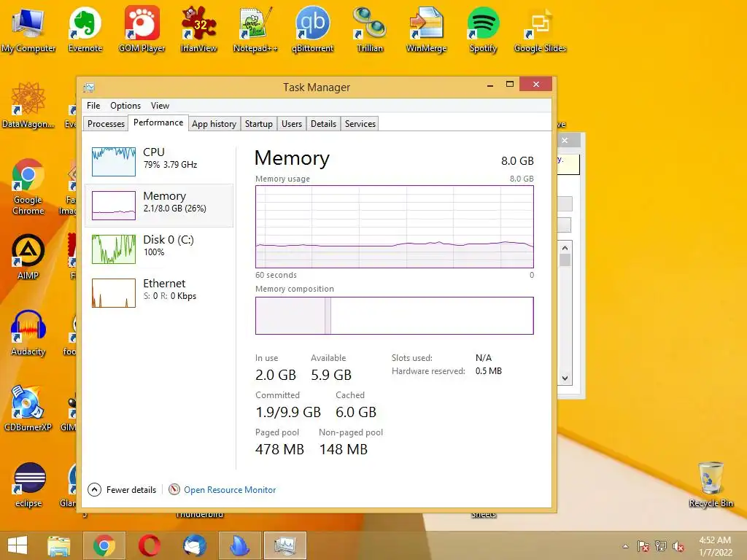The width and height of the screenshot is (747, 560).
Task: Launch GOM Player from the desktop
Action: coord(142,28)
